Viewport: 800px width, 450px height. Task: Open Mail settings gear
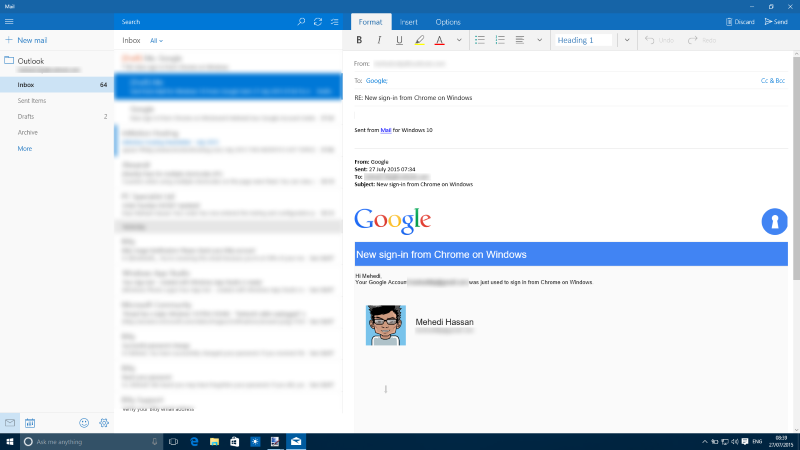pos(104,423)
